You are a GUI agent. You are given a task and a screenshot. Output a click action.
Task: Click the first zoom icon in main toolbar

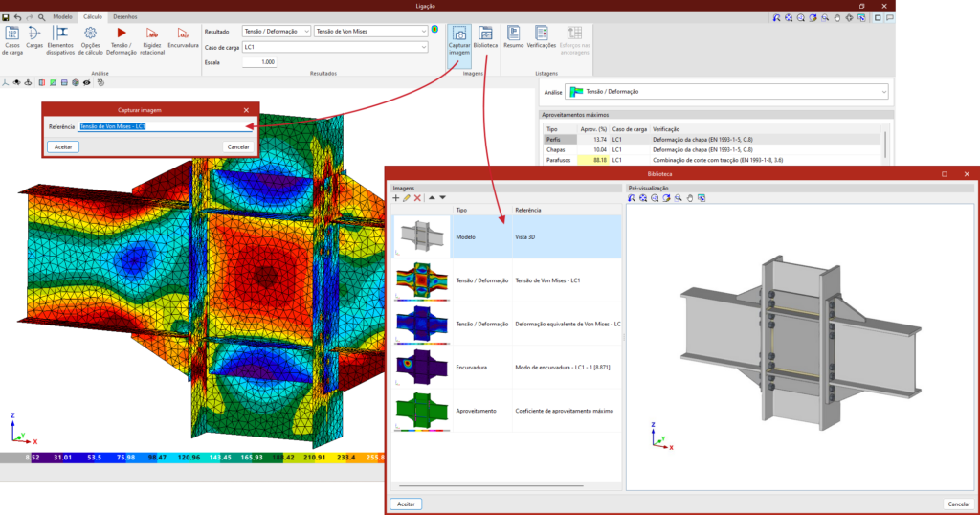click(x=777, y=18)
